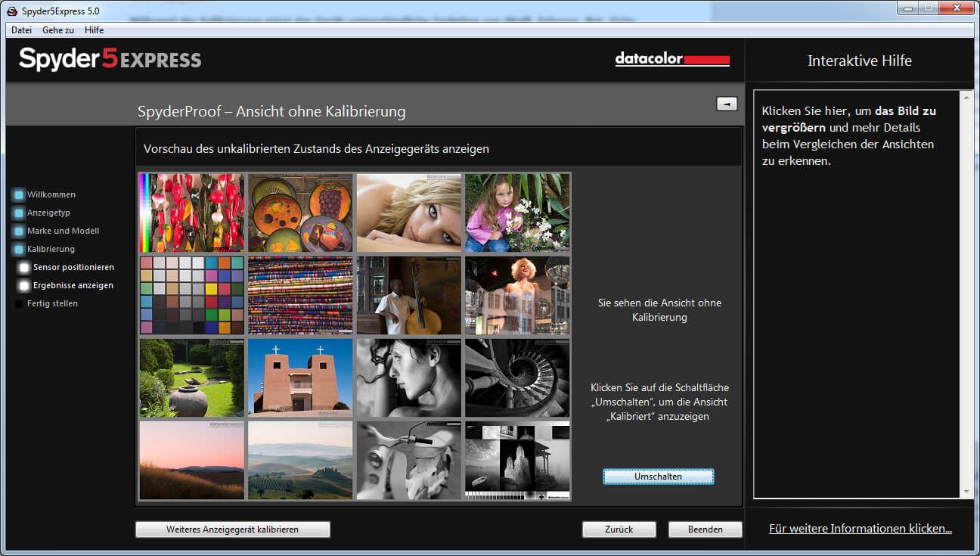Enlarge the striped textiles thumbnail

coord(300,295)
